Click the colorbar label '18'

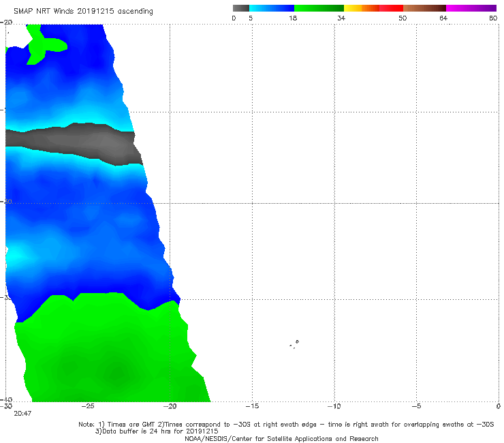coord(293,18)
